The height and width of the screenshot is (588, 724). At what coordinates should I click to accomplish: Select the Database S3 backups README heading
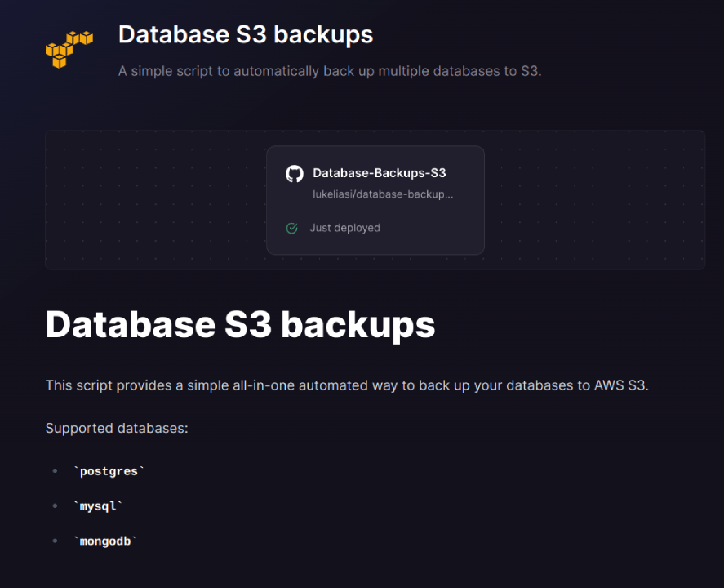click(x=240, y=324)
